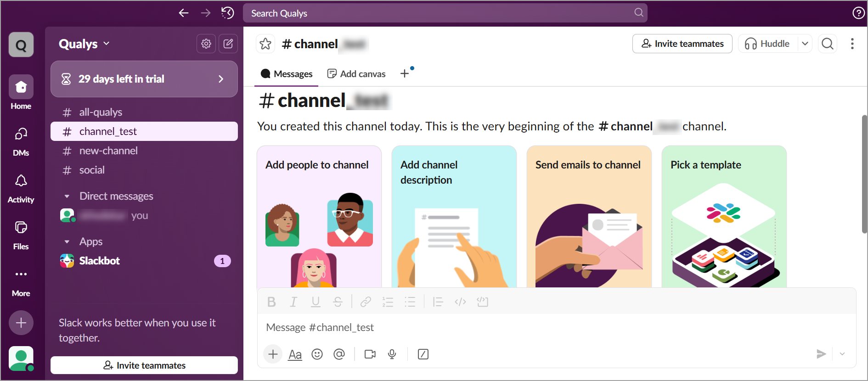This screenshot has width=868, height=381.
Task: Open slash command shortcuts
Action: click(423, 354)
